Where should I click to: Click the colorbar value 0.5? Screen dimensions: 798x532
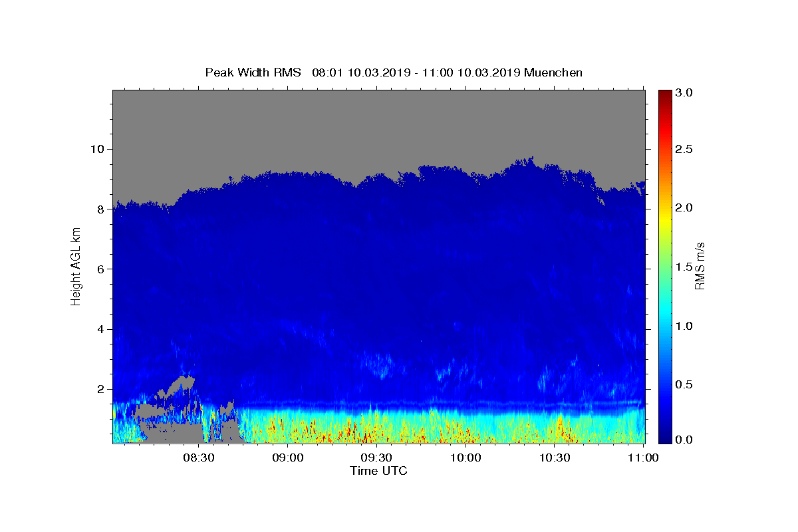(x=684, y=384)
